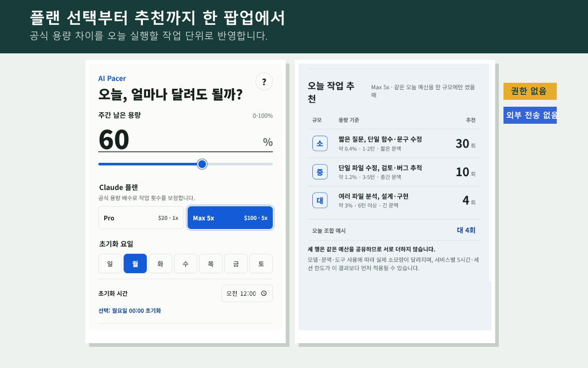Click the 10 회 recommendation count
Screen dimensions: 588x368
pos(465,172)
